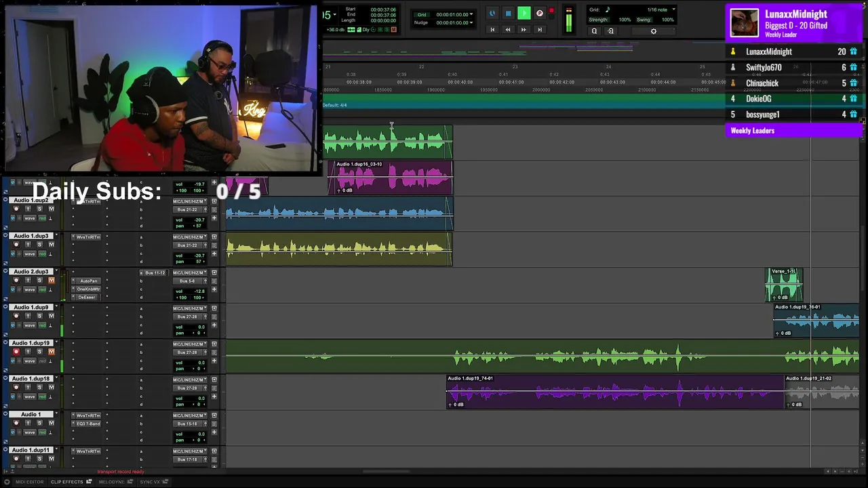Open the Audio 2.dup3 track view selector 'wave'
This screenshot has width=868, height=488.
[x=30, y=289]
